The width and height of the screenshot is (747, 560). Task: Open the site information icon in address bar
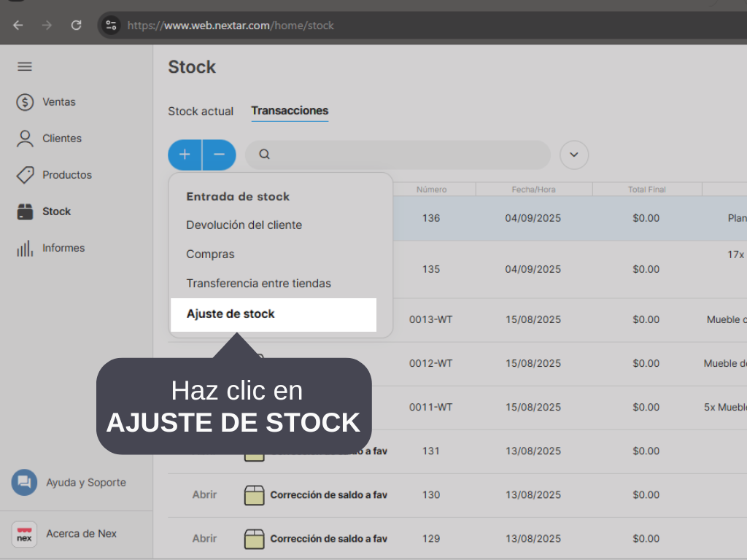(x=111, y=26)
